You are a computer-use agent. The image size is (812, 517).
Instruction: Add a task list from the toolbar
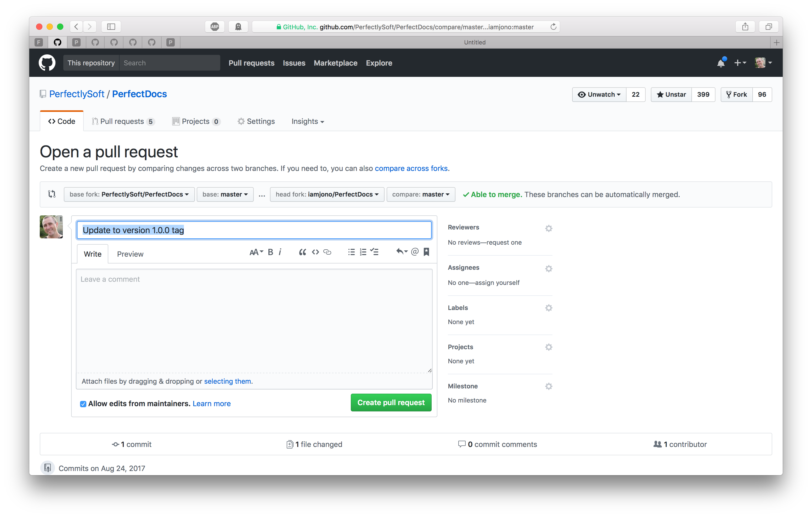(374, 252)
